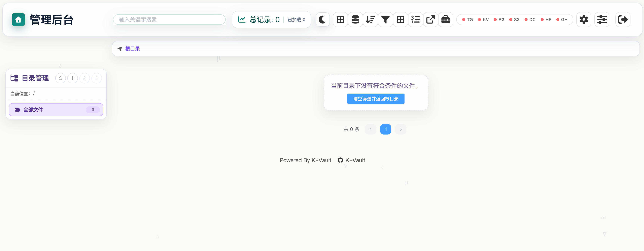The width and height of the screenshot is (644, 251).
Task: Expand the 全部文件 folder in directory panel
Action: pos(33,109)
